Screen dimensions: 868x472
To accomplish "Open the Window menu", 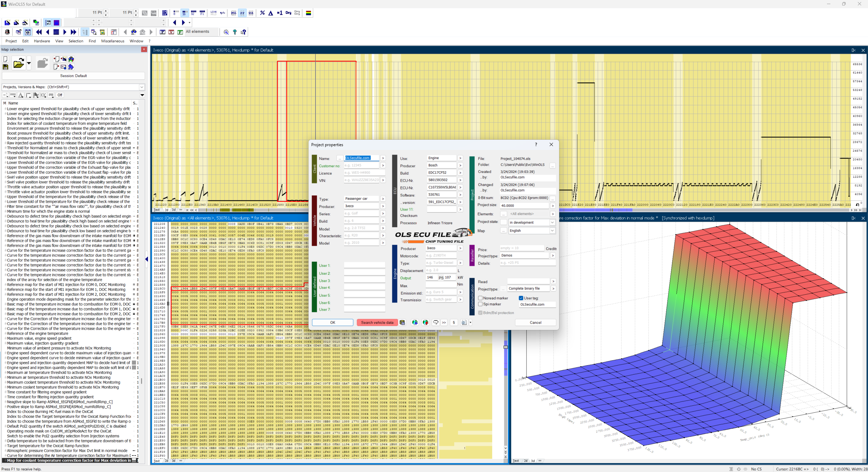I will 137,41.
